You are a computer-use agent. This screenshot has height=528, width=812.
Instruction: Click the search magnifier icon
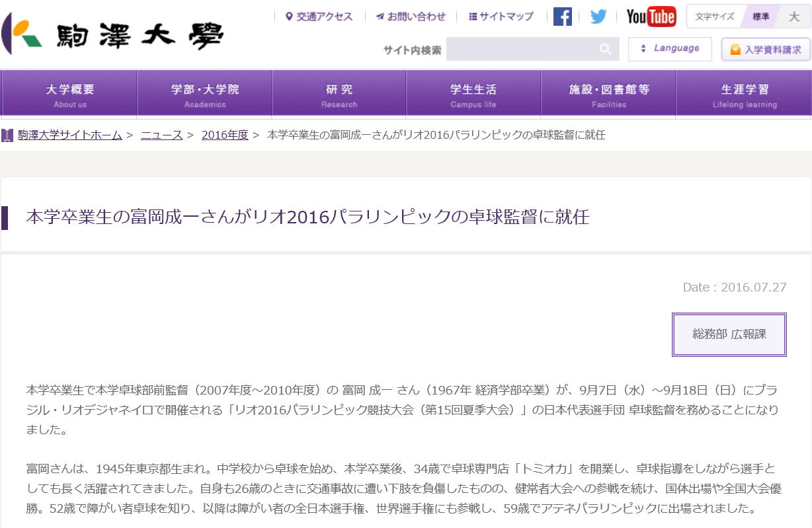pos(605,49)
